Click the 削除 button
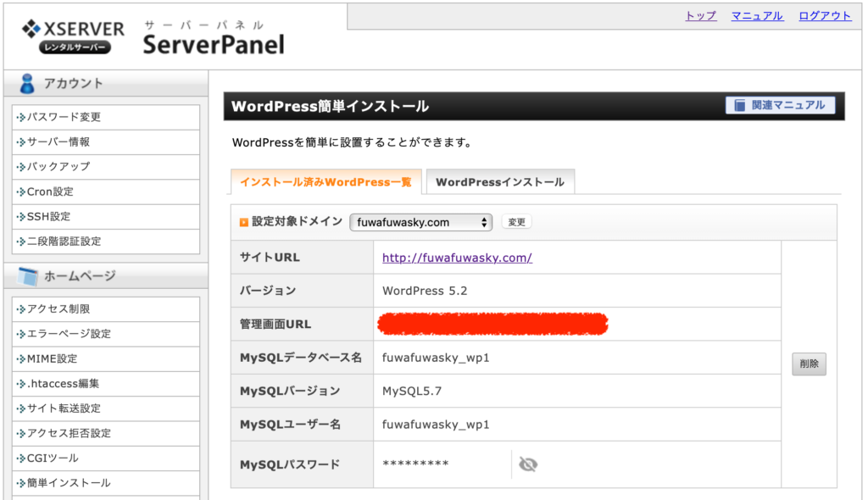This screenshot has width=868, height=500. tap(809, 364)
